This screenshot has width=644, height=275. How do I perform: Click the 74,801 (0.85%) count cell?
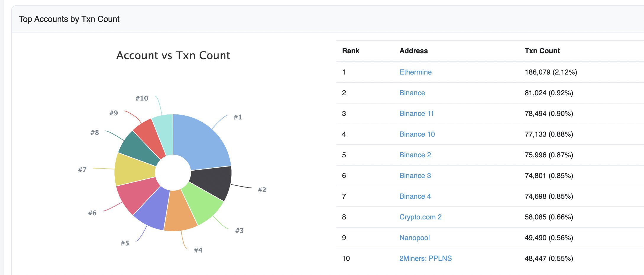pyautogui.click(x=549, y=176)
